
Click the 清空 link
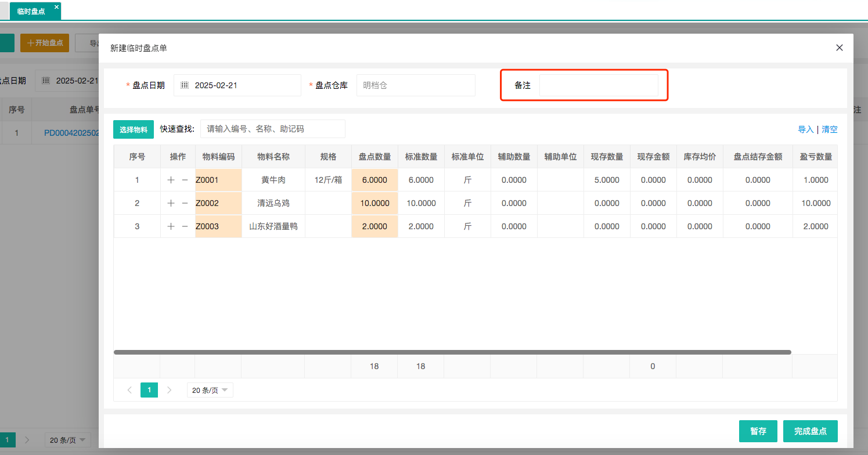point(830,129)
